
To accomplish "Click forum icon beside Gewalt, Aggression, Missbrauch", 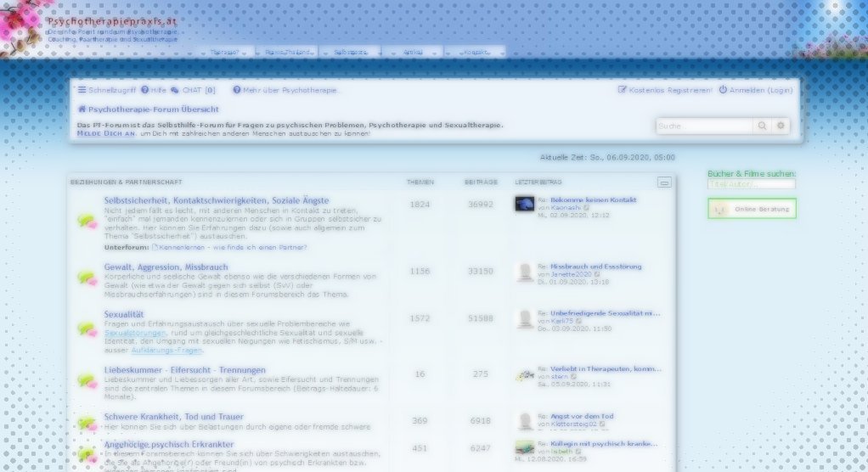I will click(87, 277).
